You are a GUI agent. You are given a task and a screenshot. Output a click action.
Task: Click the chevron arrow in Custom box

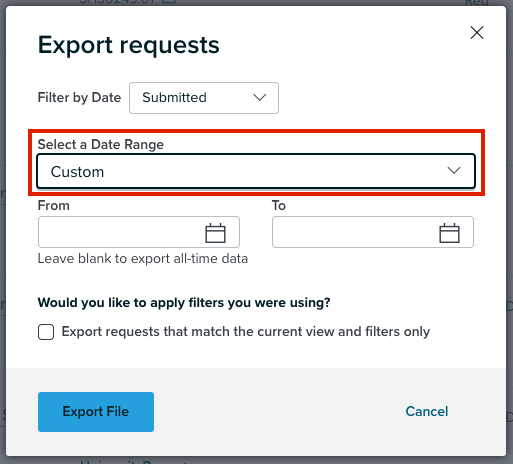coord(454,171)
